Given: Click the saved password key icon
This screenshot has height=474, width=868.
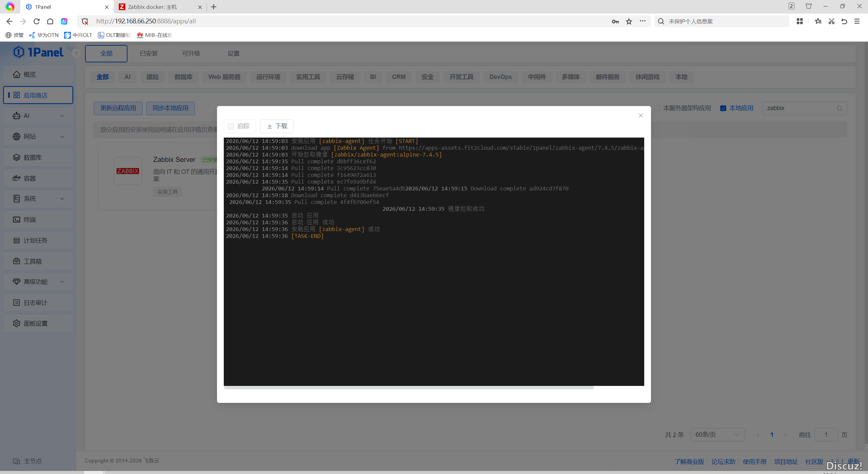Looking at the screenshot, I should pyautogui.click(x=615, y=21).
